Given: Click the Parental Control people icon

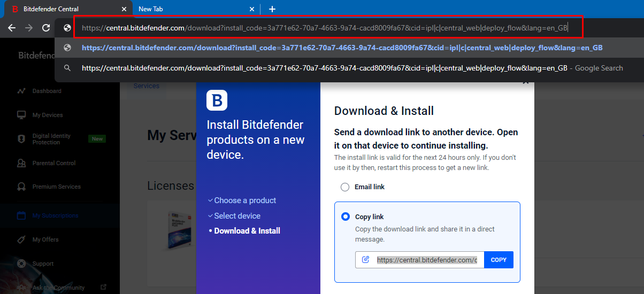Looking at the screenshot, I should point(21,163).
